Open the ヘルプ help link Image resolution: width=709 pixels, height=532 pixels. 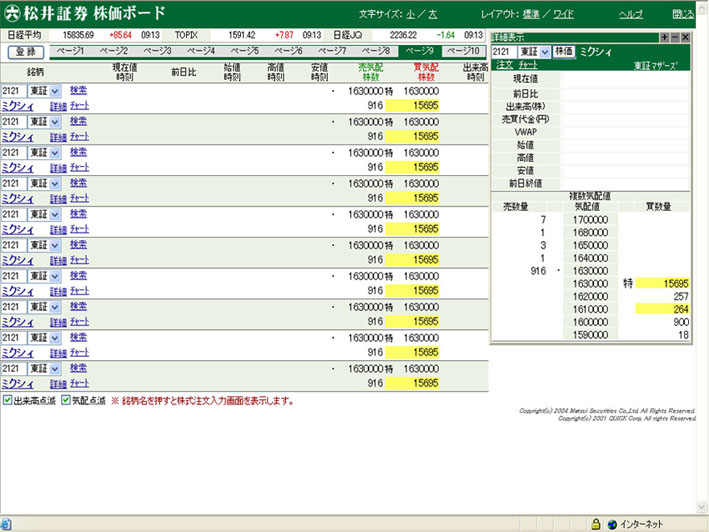coord(631,14)
